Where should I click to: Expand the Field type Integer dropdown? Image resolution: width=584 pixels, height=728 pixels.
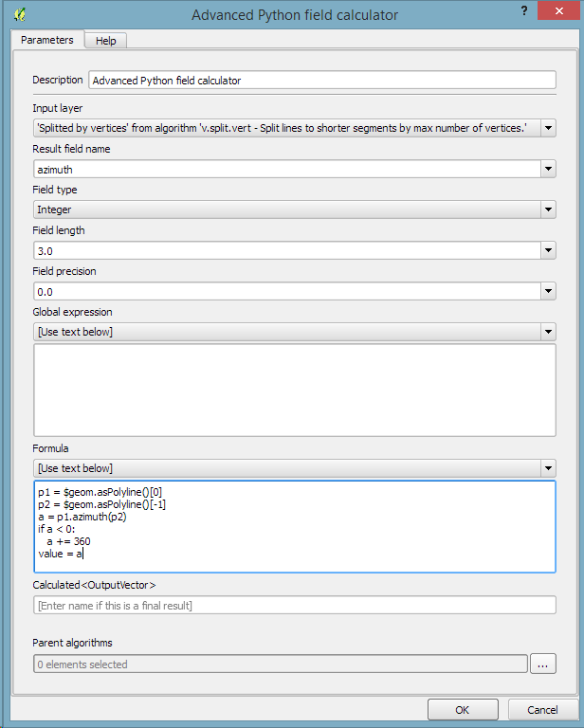(x=547, y=209)
